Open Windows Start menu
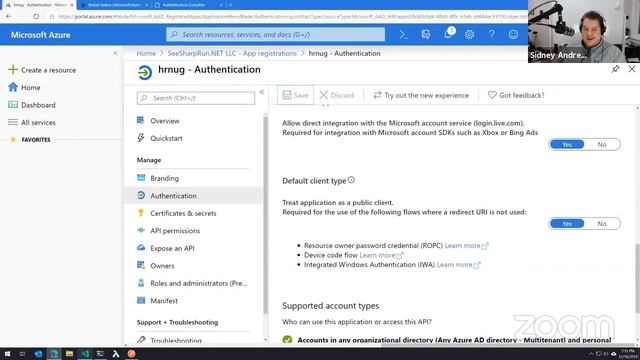640x360 pixels. [x=7, y=354]
